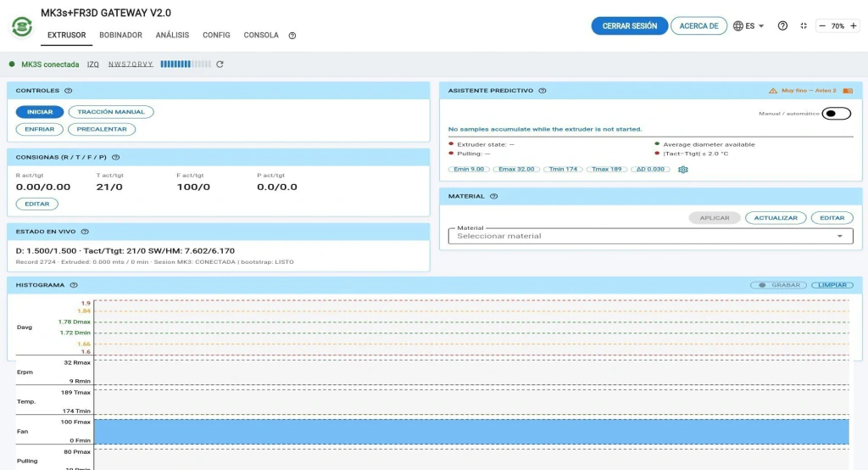Click EDITAR in the Consignas panel
Screen dimensions: 868x470
click(x=37, y=204)
